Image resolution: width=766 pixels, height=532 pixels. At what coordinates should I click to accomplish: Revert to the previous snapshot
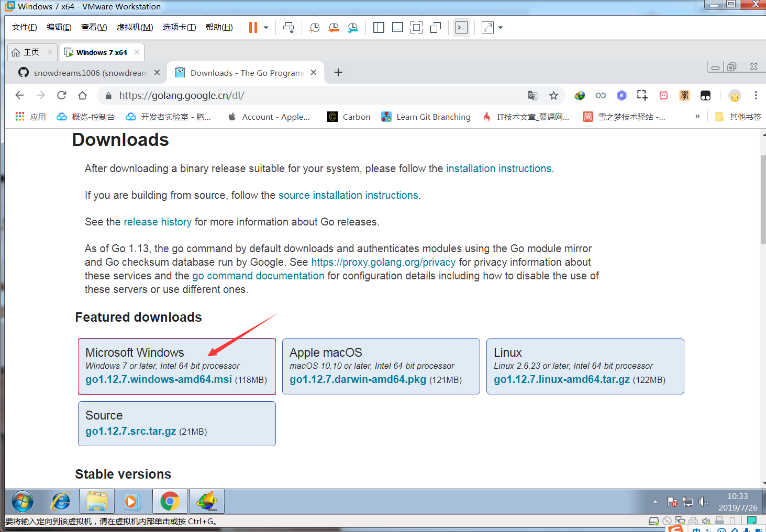[334, 27]
